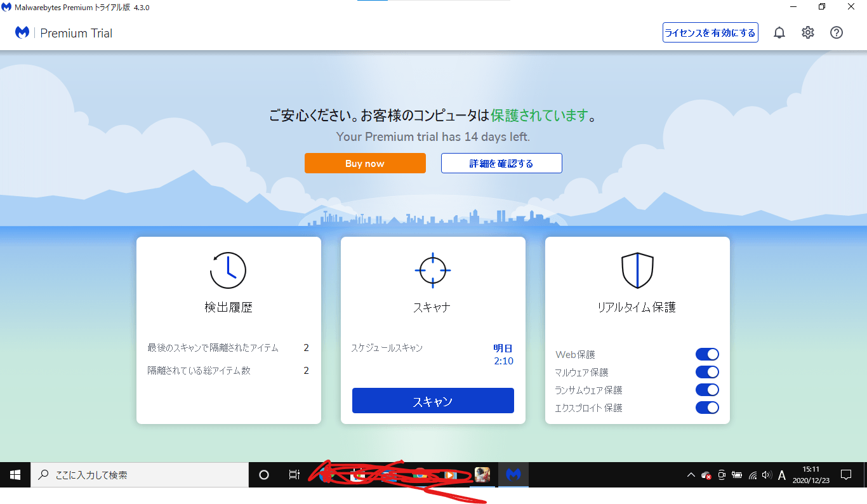Viewport: 867px width, 504px height.
Task: Open the Windows Start menu
Action: pos(15,475)
